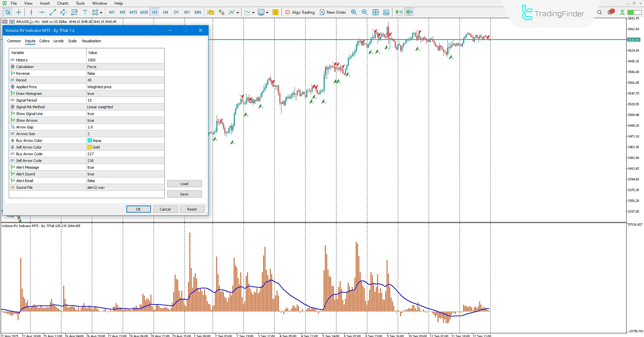The height and width of the screenshot is (337, 644).
Task: Open the geometric shapes dropdown
Action: click(101, 12)
